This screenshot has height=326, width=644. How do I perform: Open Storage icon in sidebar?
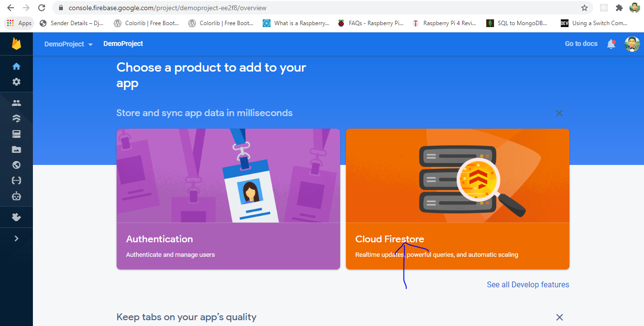pyautogui.click(x=16, y=149)
